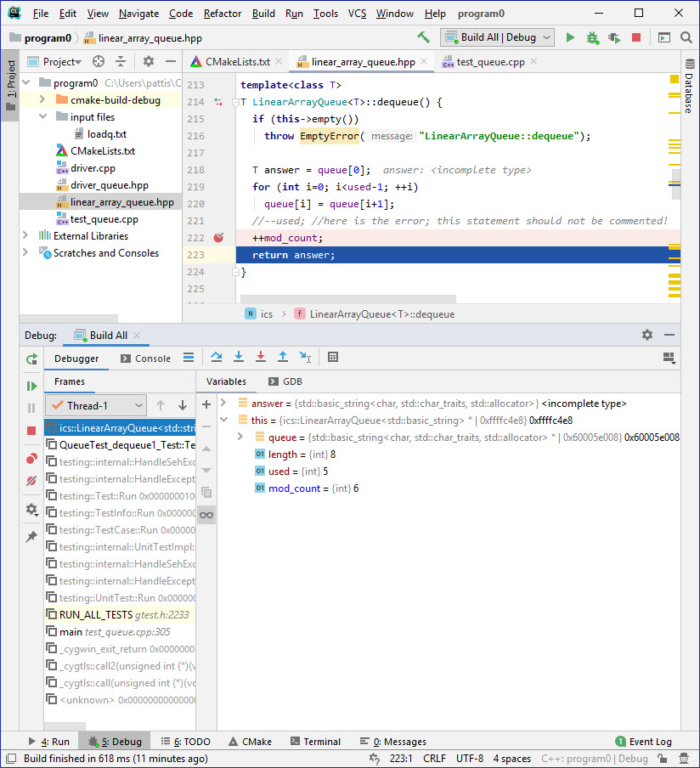This screenshot has width=700, height=768.
Task: Open the Build All | Debug configuration dropdown
Action: (x=497, y=37)
